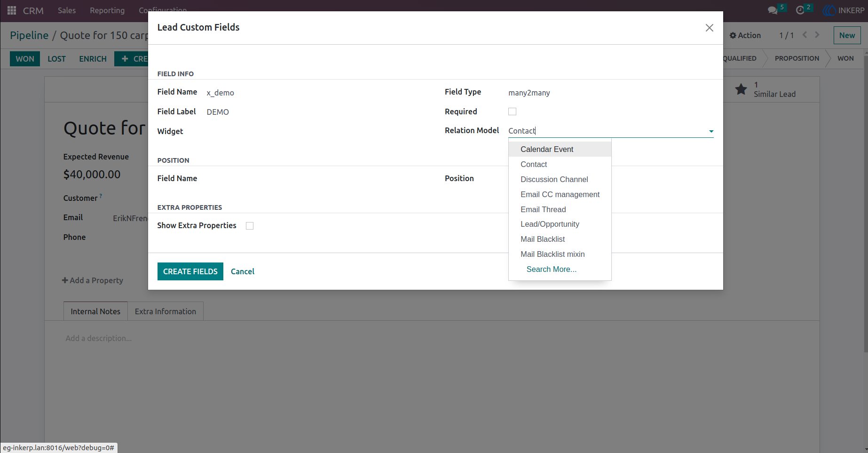
Task: Select the WON stage in status bar
Action: point(845,58)
